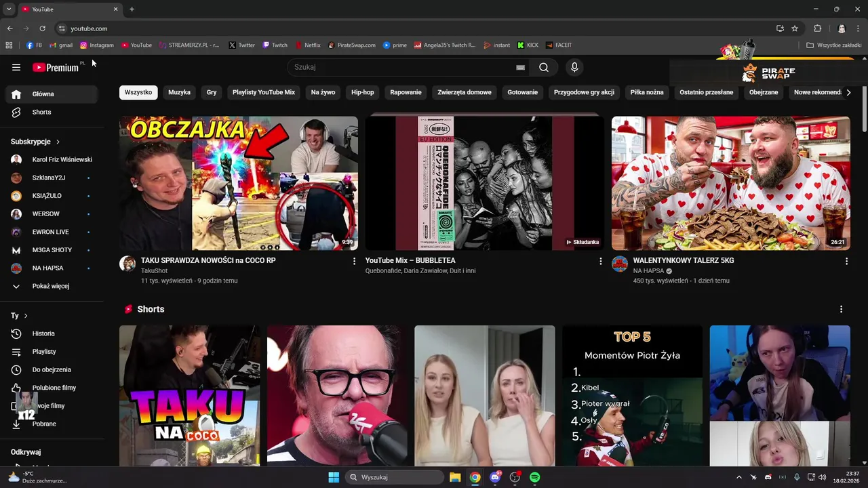This screenshot has width=868, height=488.
Task: Open the Główna home item
Action: (52, 94)
